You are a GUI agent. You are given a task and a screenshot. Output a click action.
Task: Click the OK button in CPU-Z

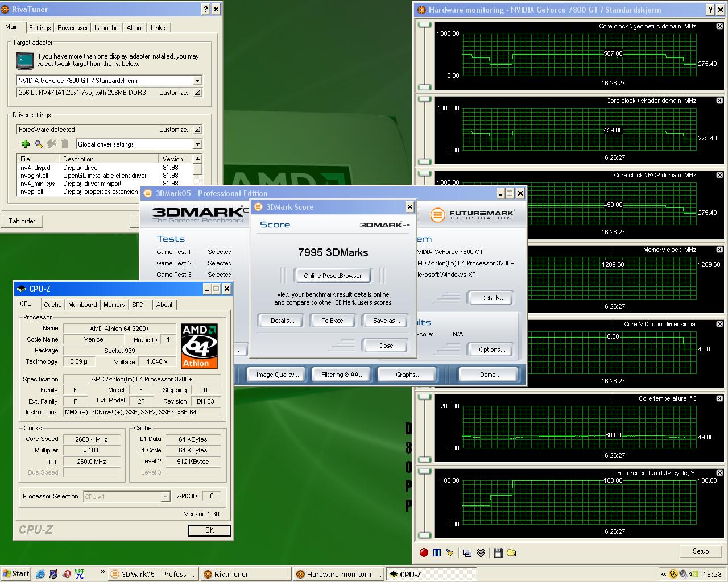pos(209,530)
